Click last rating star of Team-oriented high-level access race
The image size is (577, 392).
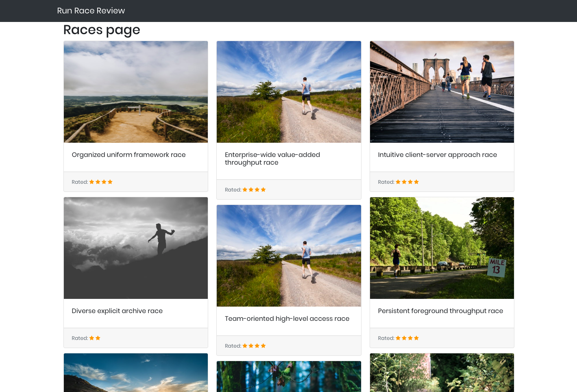point(263,346)
